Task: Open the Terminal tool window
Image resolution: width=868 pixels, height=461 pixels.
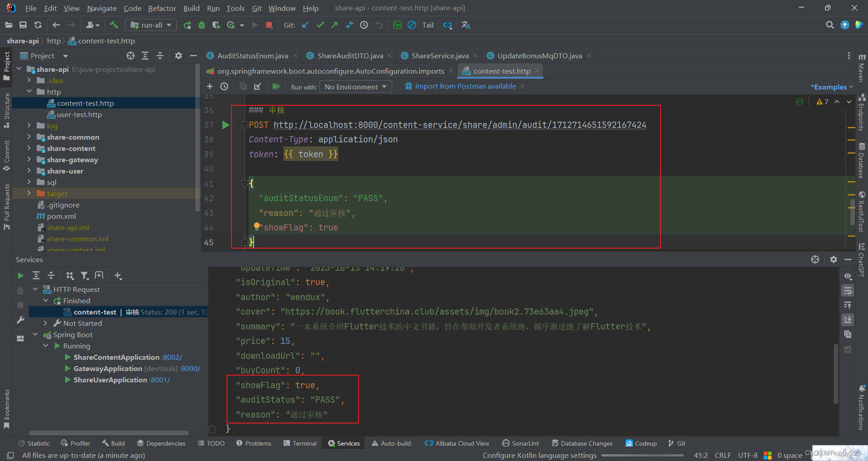Action: [300, 443]
